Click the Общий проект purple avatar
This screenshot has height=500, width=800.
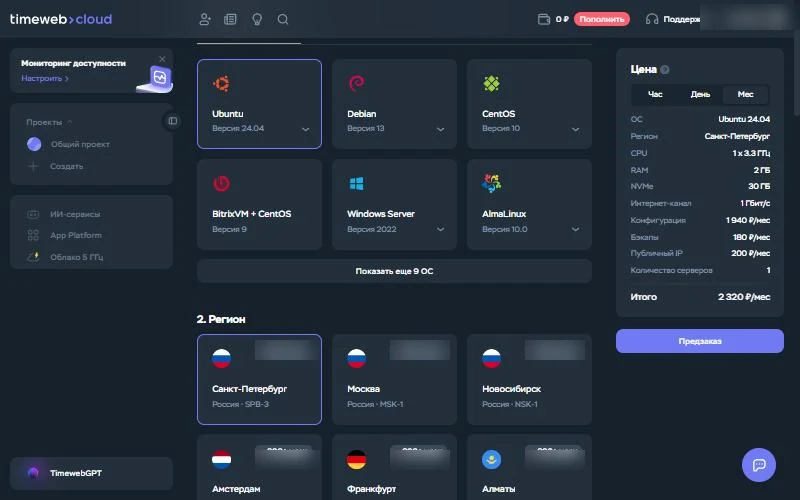point(34,144)
